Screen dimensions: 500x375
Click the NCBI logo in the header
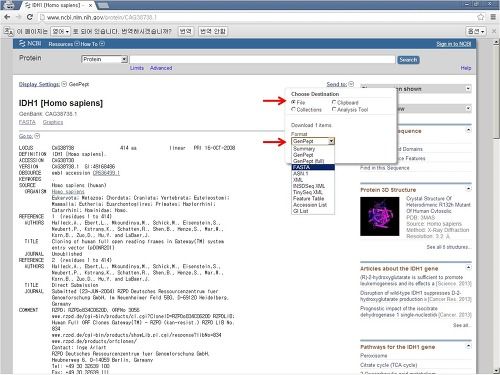coord(30,44)
